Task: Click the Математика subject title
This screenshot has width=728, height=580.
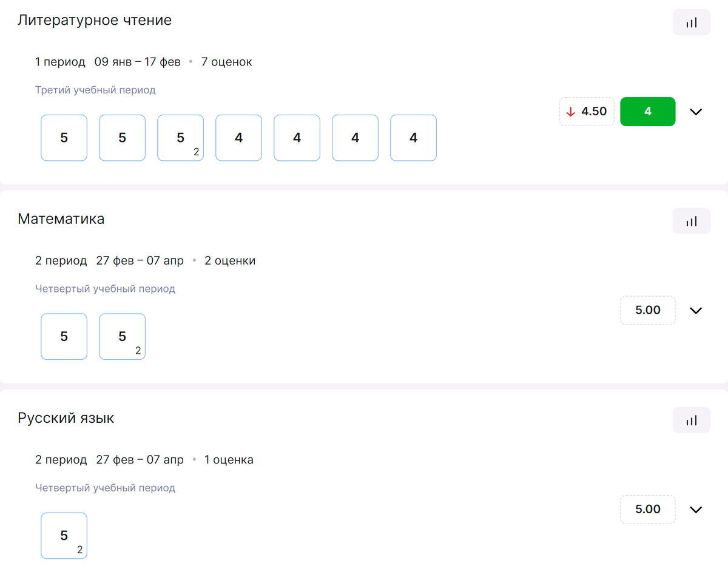Action: click(61, 219)
